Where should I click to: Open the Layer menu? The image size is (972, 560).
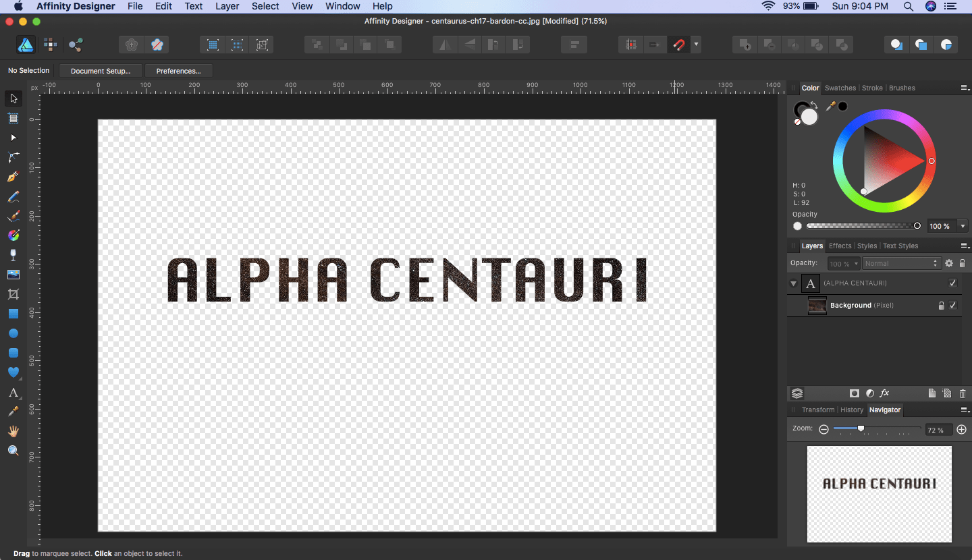click(x=227, y=6)
